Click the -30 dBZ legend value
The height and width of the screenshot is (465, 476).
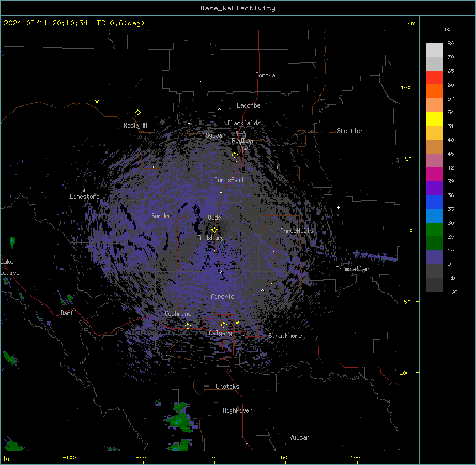452,292
